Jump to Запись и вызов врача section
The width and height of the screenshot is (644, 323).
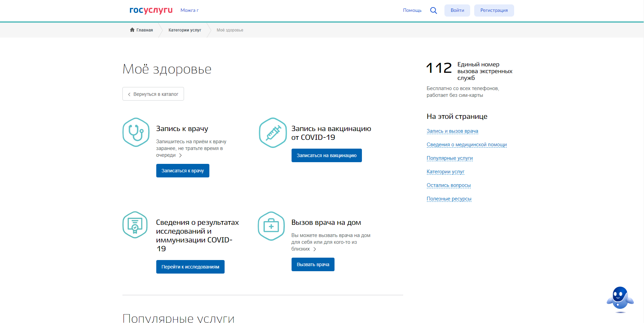(x=452, y=131)
